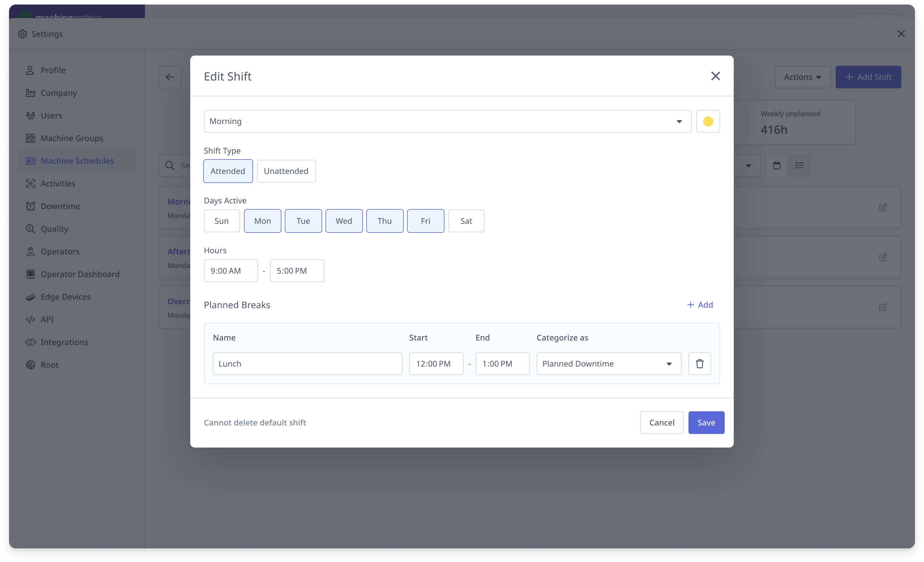
Task: Click the Cancel button
Action: point(662,422)
